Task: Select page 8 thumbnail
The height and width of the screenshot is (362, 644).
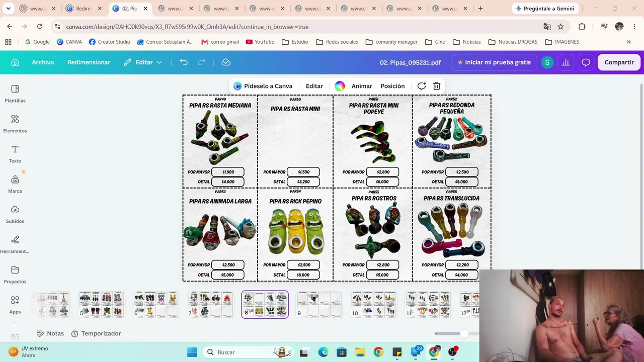Action: coord(265,305)
